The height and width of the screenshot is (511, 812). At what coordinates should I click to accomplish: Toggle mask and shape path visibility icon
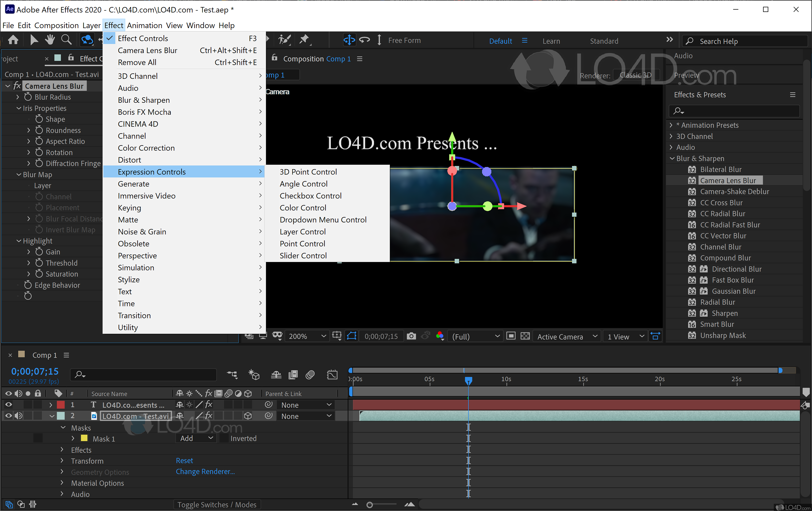[352, 336]
